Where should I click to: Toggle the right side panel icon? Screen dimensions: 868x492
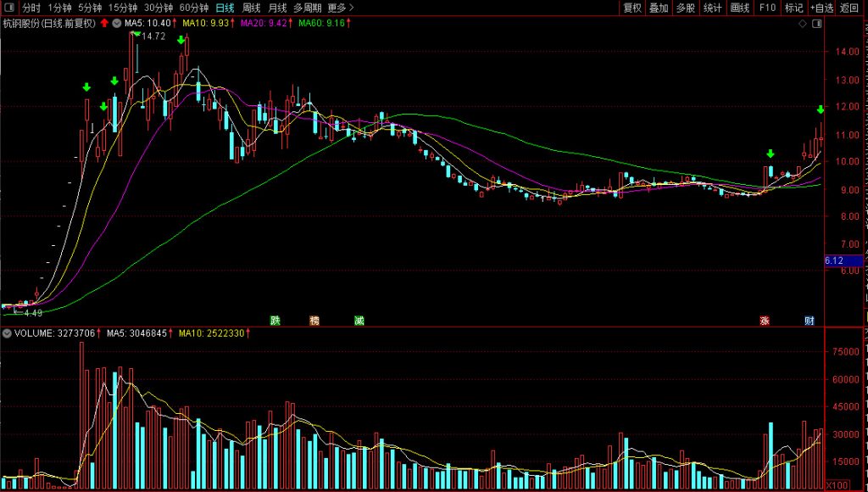tap(817, 24)
